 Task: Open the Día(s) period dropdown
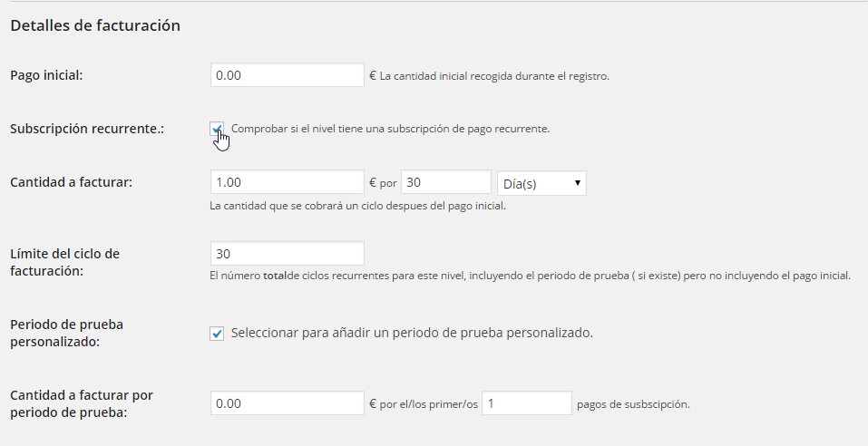click(x=541, y=183)
